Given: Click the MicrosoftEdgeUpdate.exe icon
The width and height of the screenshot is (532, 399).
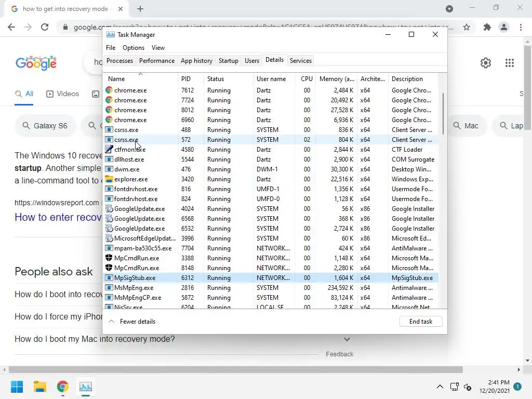Looking at the screenshot, I should pyautogui.click(x=109, y=238).
